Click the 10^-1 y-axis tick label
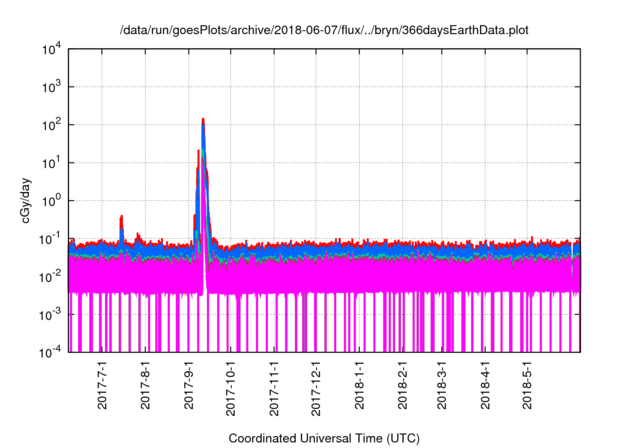Image resolution: width=640 pixels, height=448 pixels. [50, 240]
